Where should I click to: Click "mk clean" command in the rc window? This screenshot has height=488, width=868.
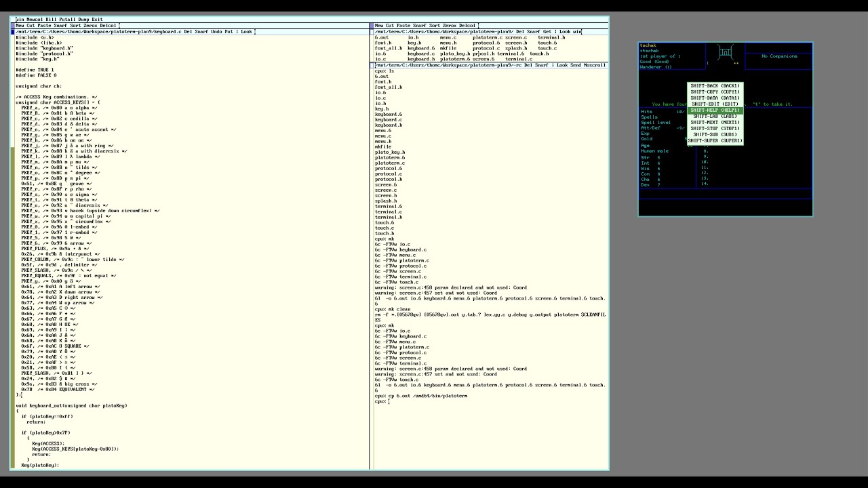pyautogui.click(x=399, y=309)
